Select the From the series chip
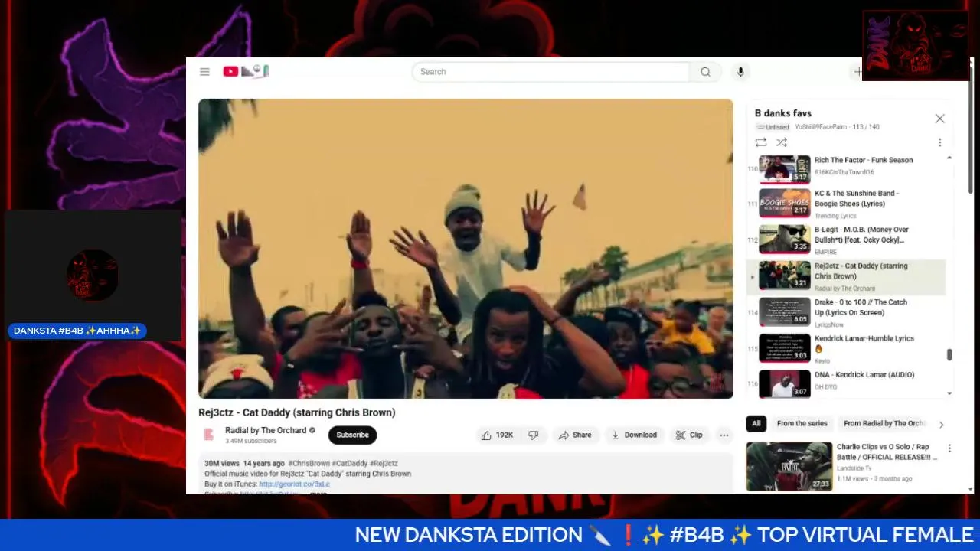Screen dimensions: 980x551 click(x=802, y=423)
